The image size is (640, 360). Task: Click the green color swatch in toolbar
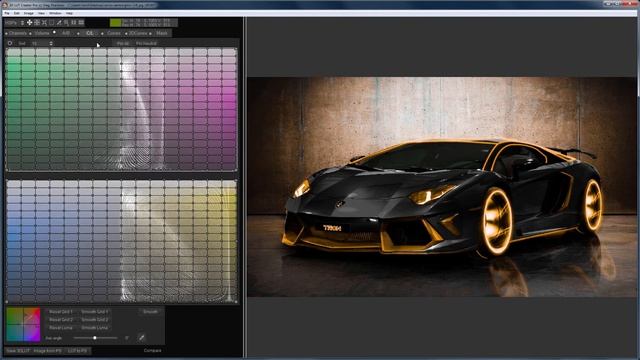[116, 23]
